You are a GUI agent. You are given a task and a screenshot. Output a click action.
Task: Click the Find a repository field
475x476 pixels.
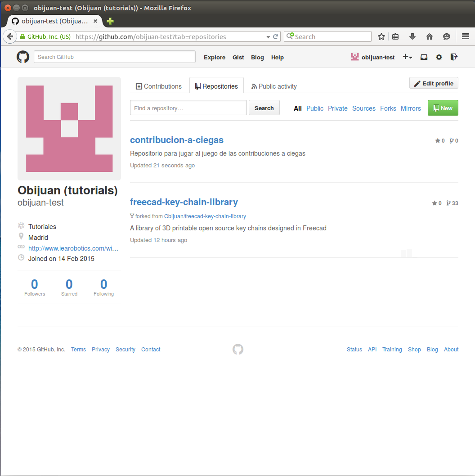click(x=188, y=108)
